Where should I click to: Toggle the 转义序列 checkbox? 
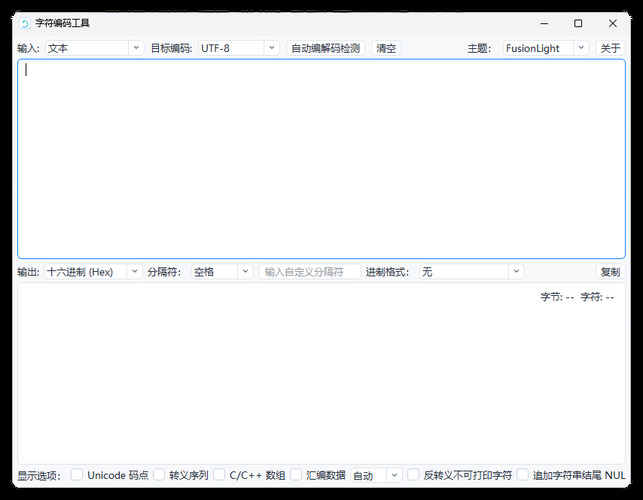(x=159, y=475)
